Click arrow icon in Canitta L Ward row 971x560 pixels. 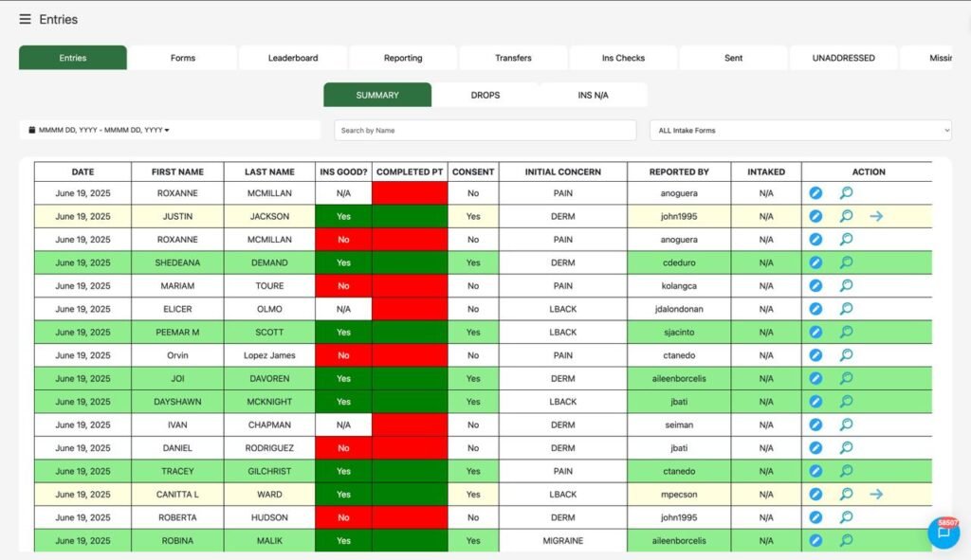[876, 494]
